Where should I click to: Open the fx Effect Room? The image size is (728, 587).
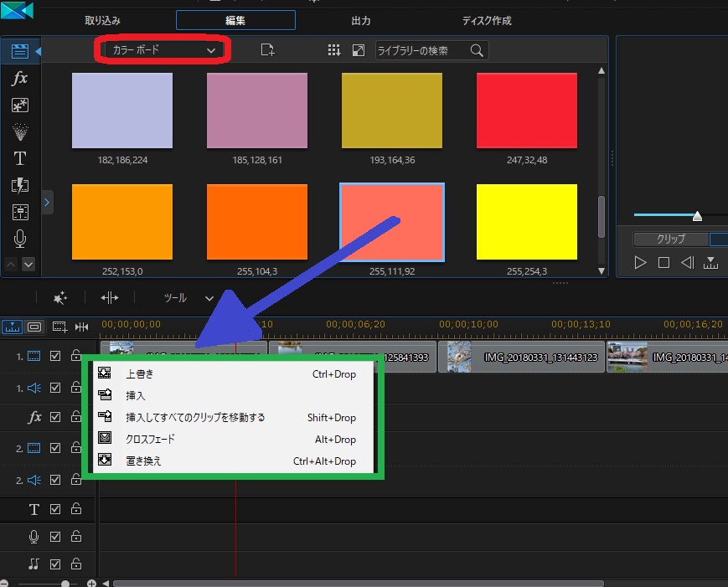(20, 79)
